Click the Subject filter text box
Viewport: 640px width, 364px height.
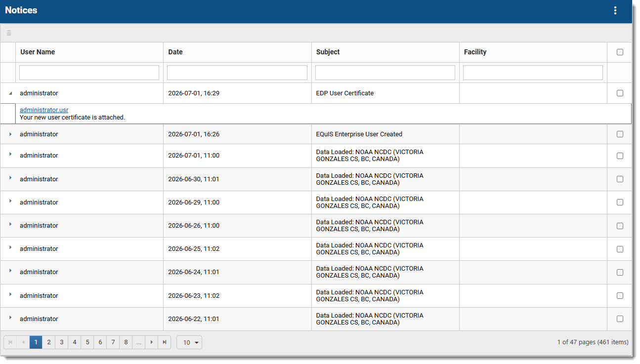(x=385, y=73)
